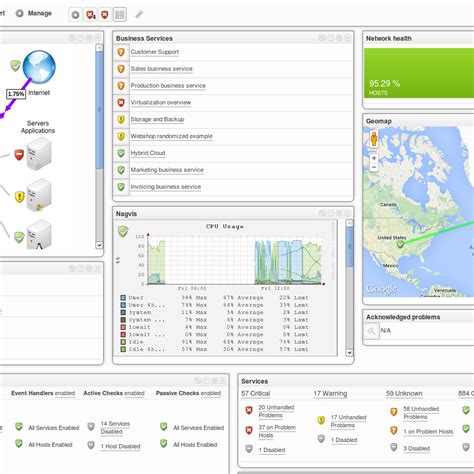Viewport: 474px width, 474px height.
Task: Open 20 Unhandled Problems critical link
Action: (x=276, y=411)
